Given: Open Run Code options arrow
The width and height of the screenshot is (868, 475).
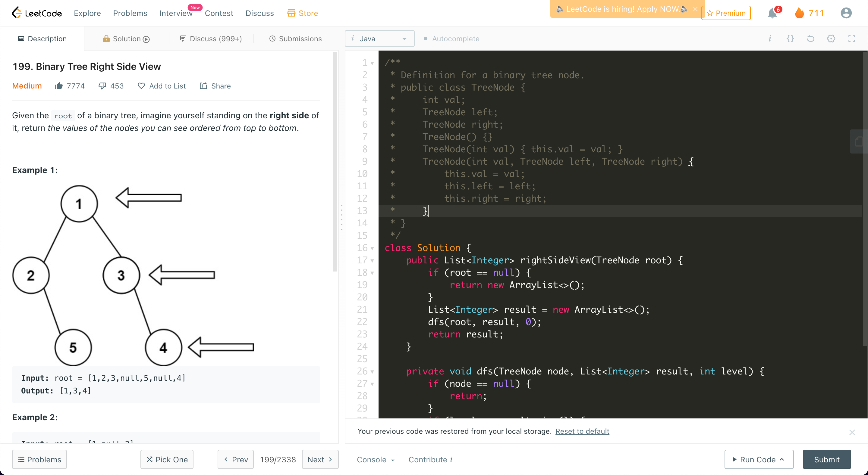Looking at the screenshot, I should coord(782,460).
